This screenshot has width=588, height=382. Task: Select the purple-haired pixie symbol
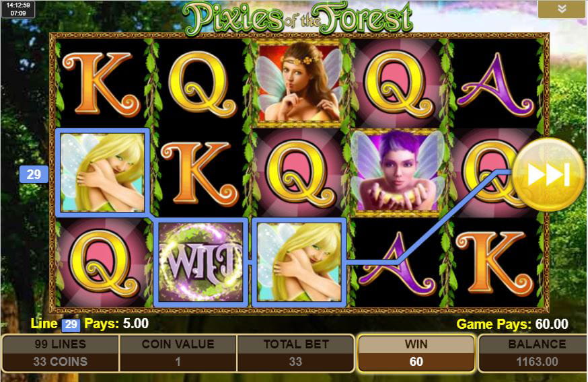tap(398, 172)
